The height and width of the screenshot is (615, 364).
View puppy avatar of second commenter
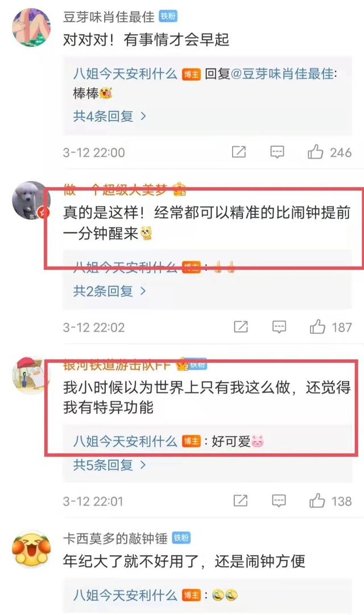pyautogui.click(x=31, y=200)
